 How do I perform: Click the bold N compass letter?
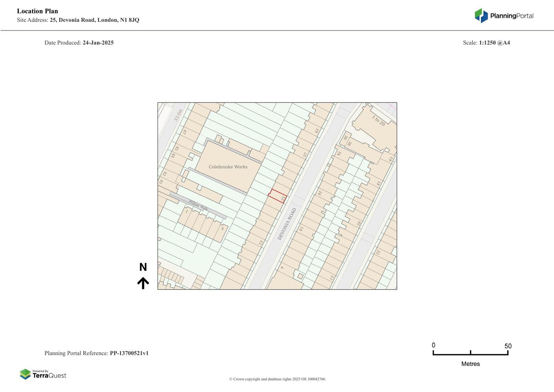tap(143, 267)
